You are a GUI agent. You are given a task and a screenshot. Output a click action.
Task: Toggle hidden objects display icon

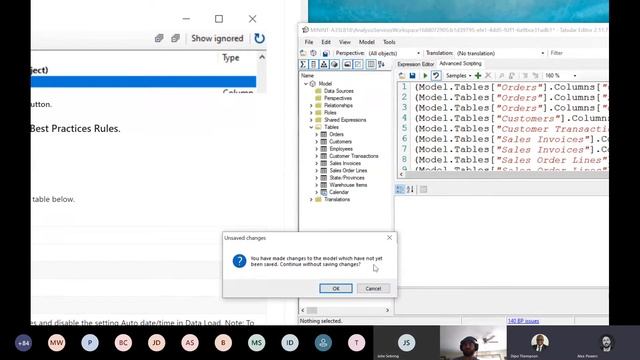pyautogui.click(x=358, y=64)
